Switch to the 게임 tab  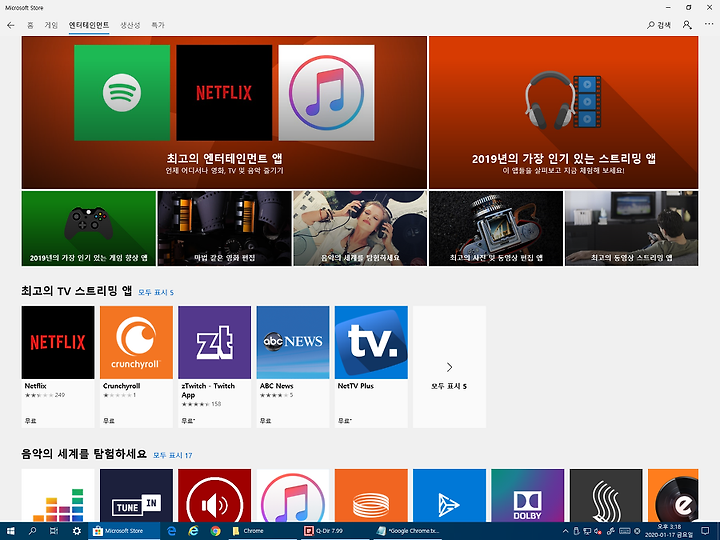[x=51, y=25]
